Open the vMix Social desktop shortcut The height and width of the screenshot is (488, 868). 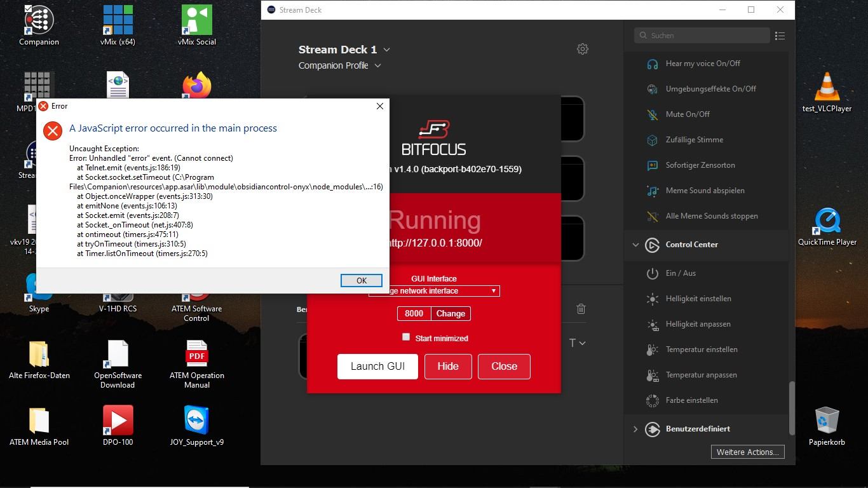(197, 26)
